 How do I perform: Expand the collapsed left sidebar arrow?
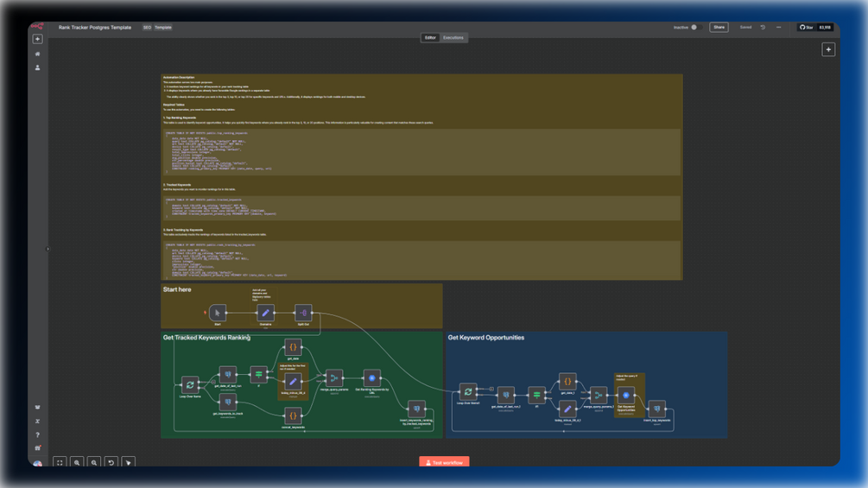[48, 249]
